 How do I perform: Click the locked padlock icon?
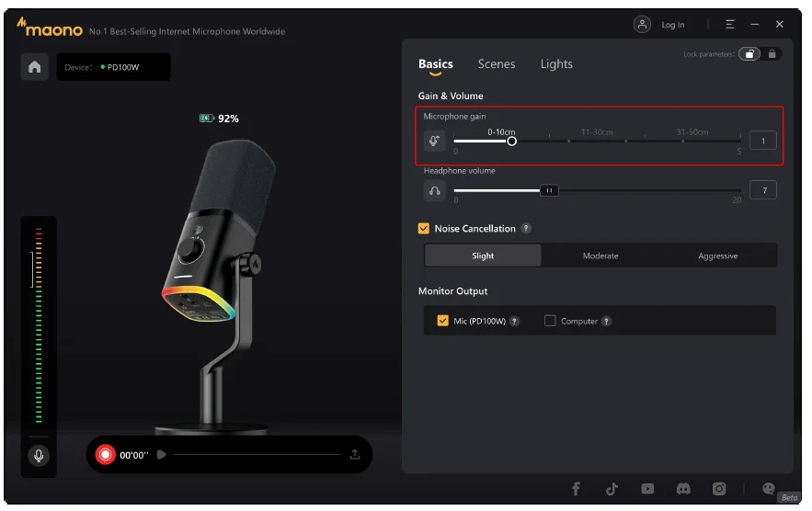pyautogui.click(x=772, y=54)
